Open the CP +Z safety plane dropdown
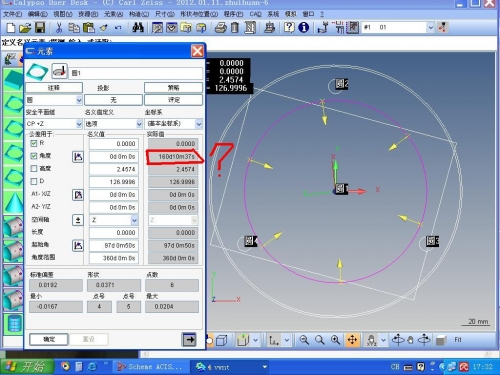The width and height of the screenshot is (500, 375). pos(54,124)
